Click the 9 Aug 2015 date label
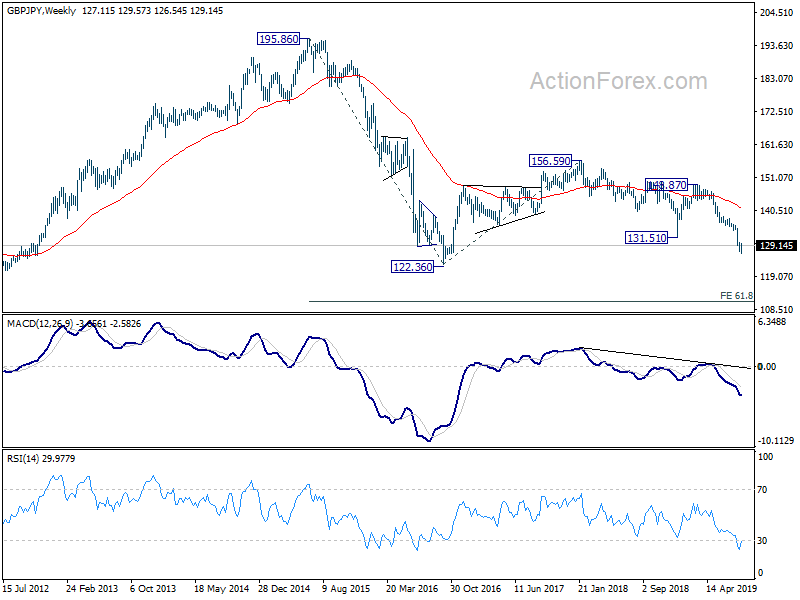Screen dimensions: 800x600 [346, 588]
